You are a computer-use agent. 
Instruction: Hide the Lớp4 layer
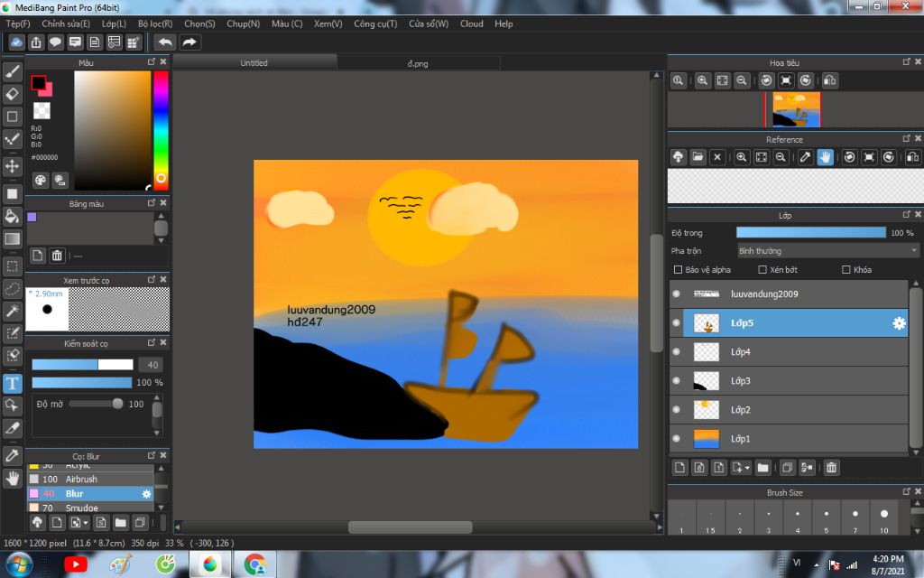(x=677, y=351)
